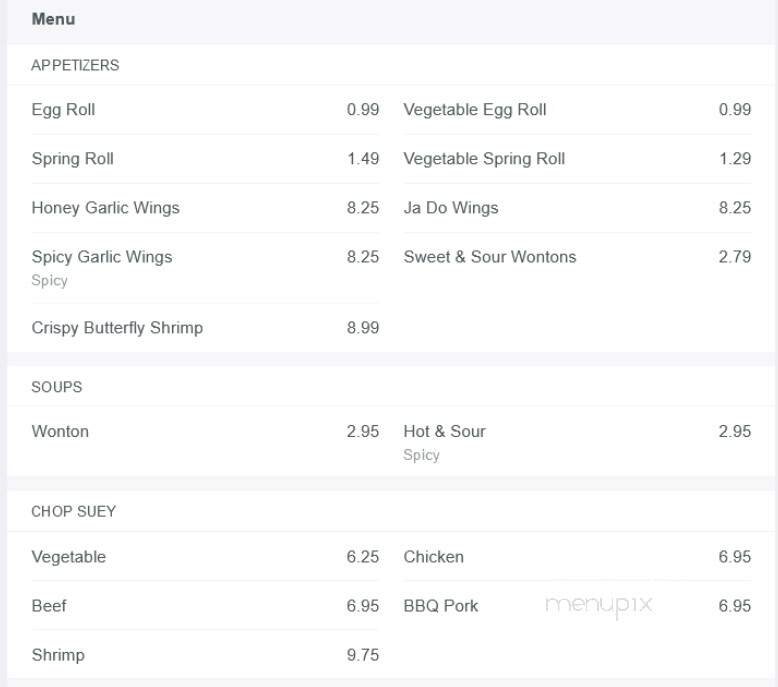Choose the Hot & Sour soup
Viewport: 778px width, 687px height.
(445, 432)
